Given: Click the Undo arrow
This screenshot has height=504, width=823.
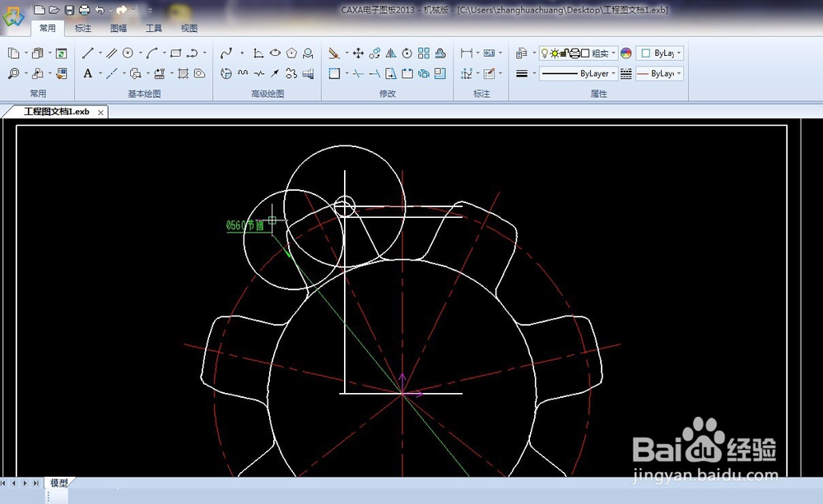Looking at the screenshot, I should (x=100, y=10).
